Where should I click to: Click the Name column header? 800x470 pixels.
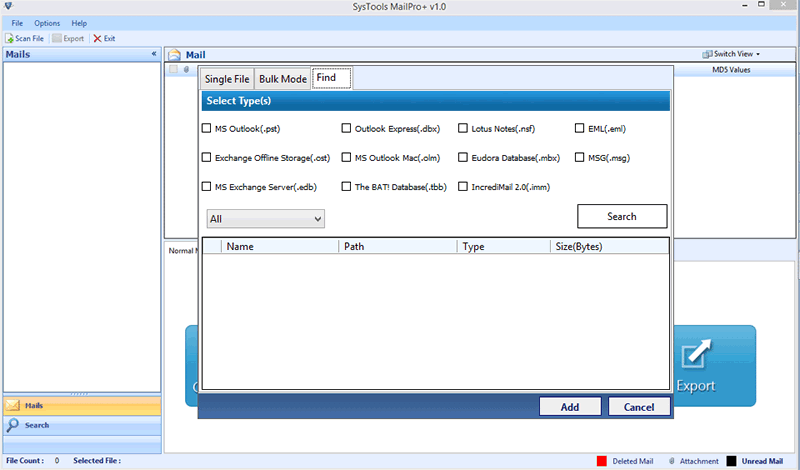click(x=280, y=246)
